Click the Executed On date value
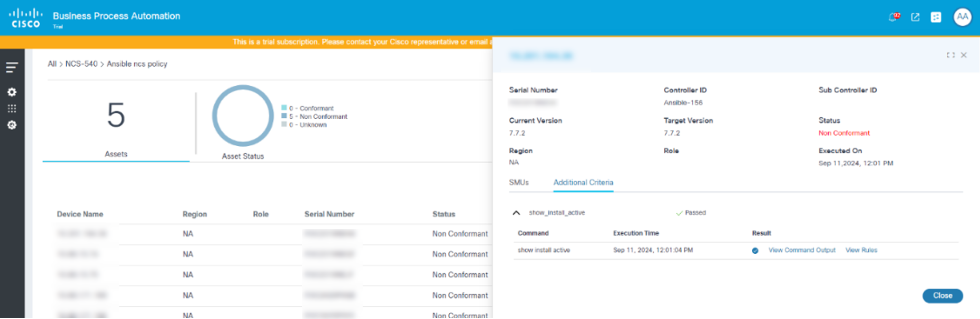Viewport: 980px width, 319px height. 855,163
